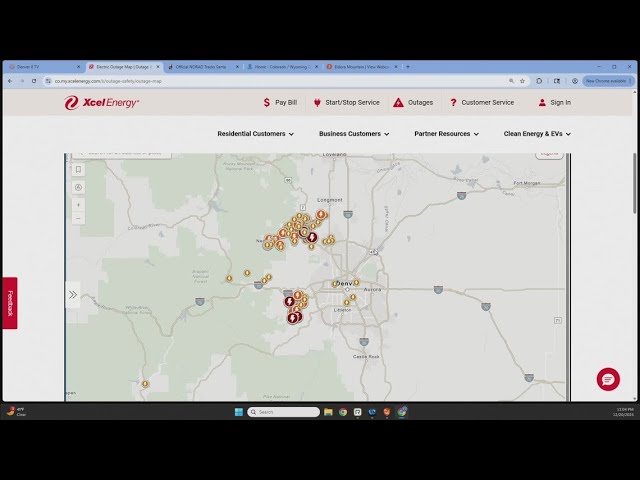Click the Xcel Energy logo
This screenshot has width=640, height=480.
pyautogui.click(x=101, y=102)
